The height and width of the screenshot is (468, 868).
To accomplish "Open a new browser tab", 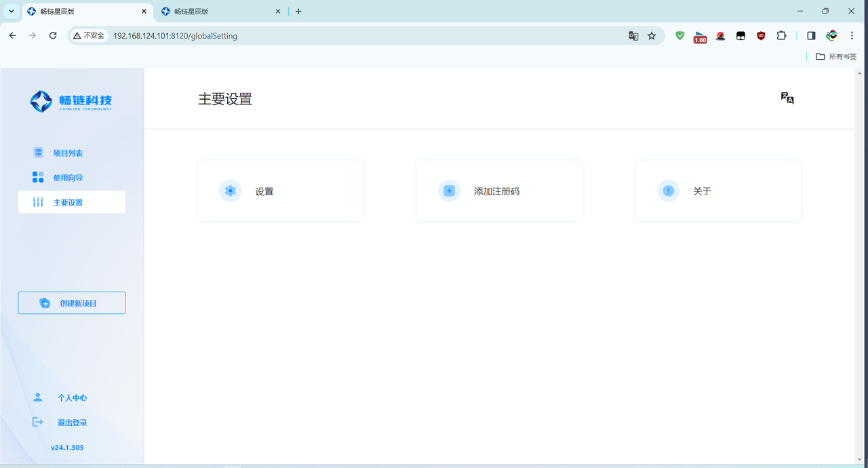I will [298, 12].
